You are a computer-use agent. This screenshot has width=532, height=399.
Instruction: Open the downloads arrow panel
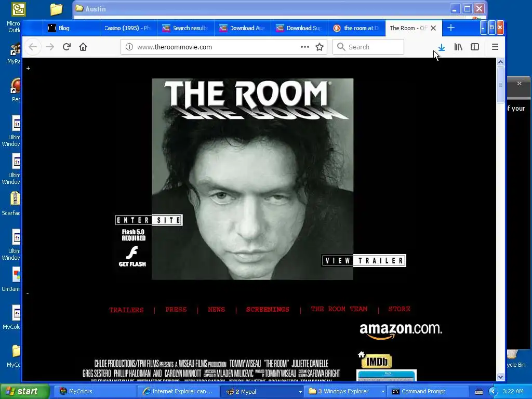pyautogui.click(x=442, y=47)
